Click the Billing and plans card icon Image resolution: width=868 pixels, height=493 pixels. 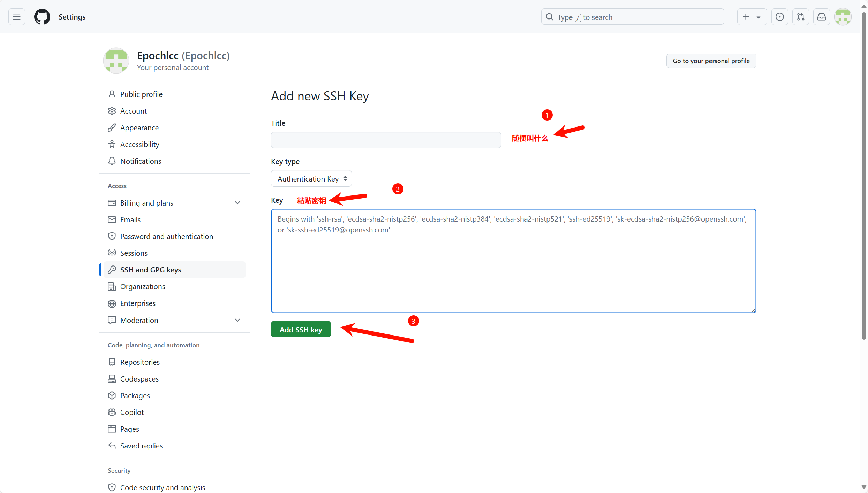[x=112, y=203]
